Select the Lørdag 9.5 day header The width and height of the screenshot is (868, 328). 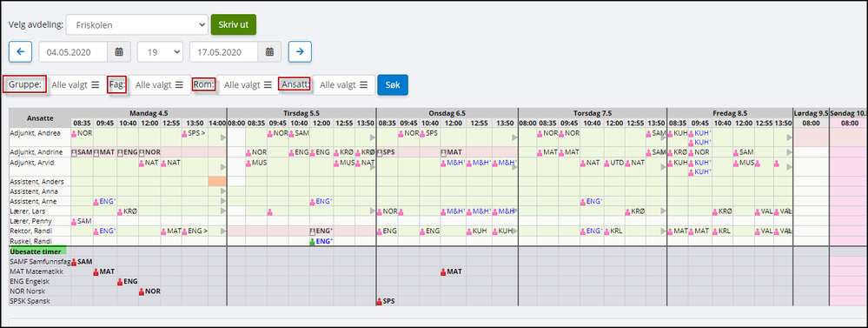(811, 112)
